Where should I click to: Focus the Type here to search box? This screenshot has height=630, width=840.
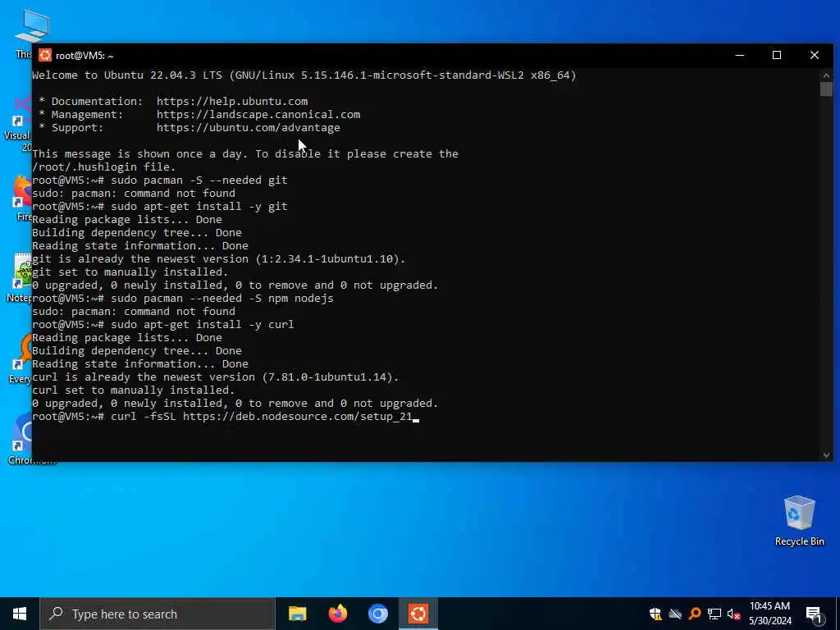(x=157, y=614)
